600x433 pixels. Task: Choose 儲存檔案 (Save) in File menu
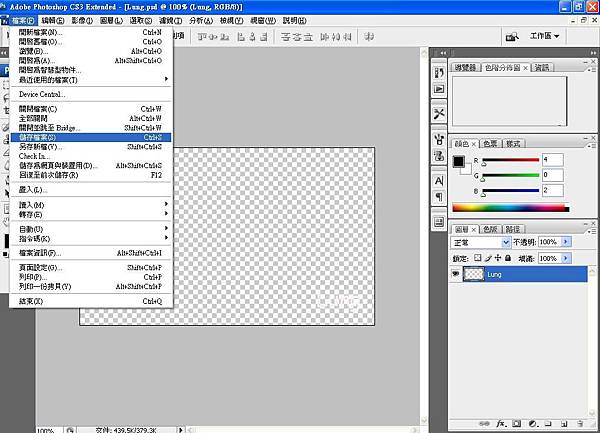click(91, 137)
